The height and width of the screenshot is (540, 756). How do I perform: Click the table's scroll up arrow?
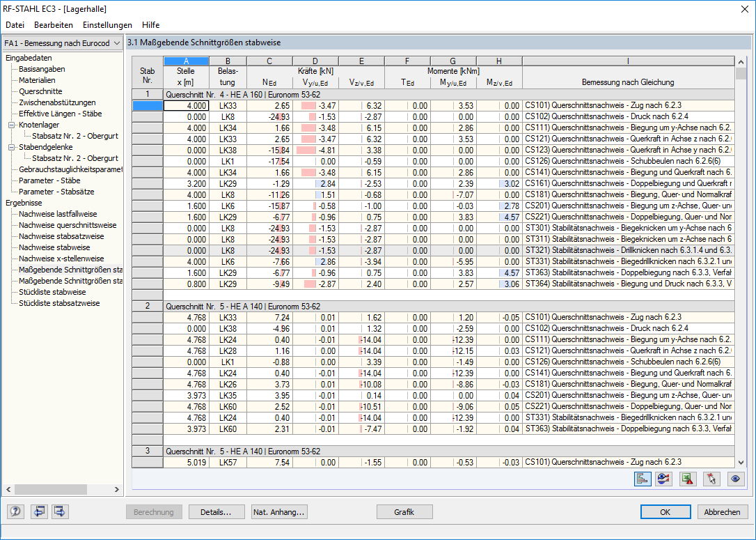(x=741, y=62)
